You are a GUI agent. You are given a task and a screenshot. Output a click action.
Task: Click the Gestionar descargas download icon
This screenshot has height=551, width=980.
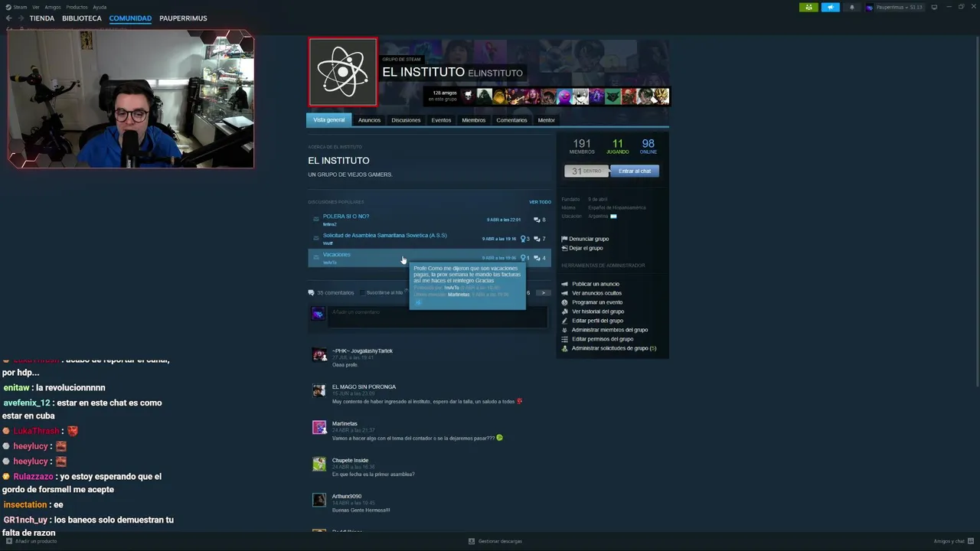(472, 541)
